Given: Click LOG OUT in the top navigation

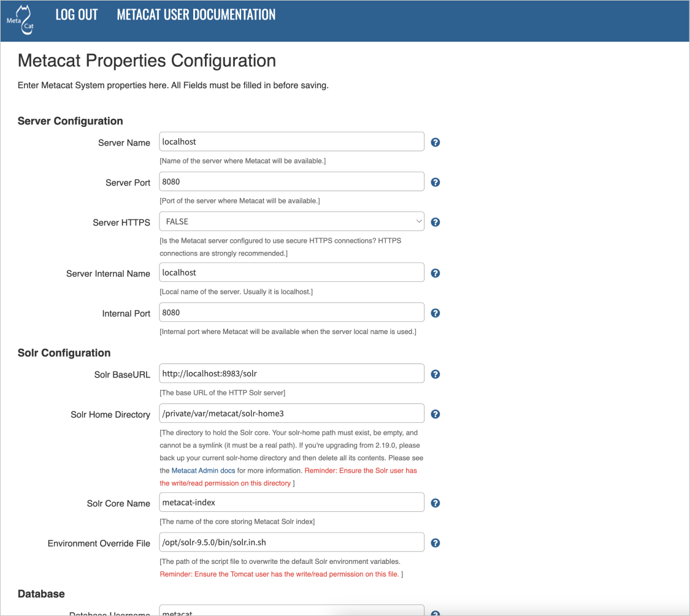Looking at the screenshot, I should tap(77, 15).
